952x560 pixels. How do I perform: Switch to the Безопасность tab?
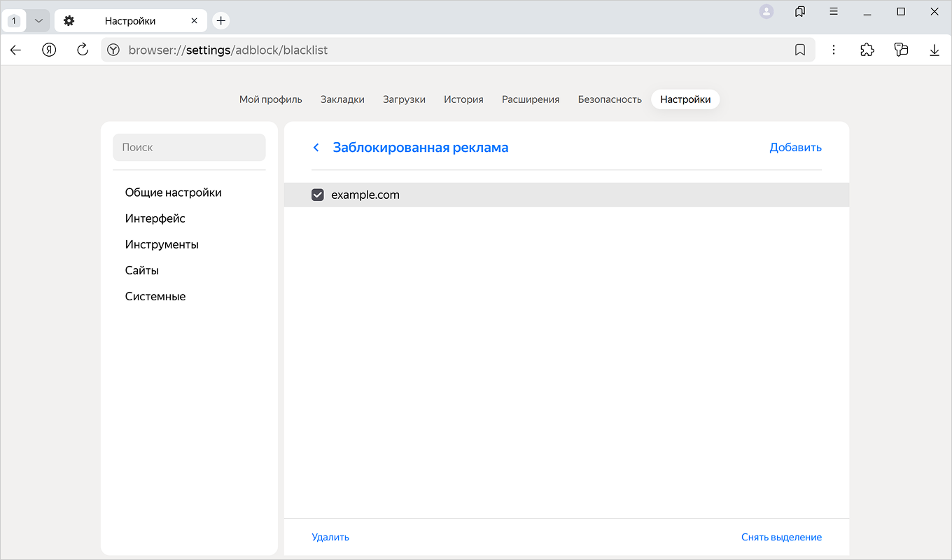click(x=610, y=99)
